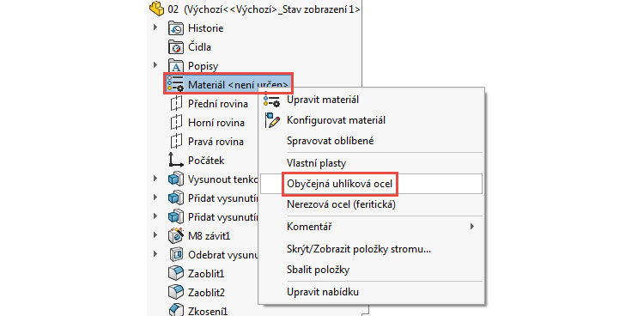Image resolution: width=644 pixels, height=316 pixels.
Task: Click the Materiál icon in feature tree
Action: click(x=175, y=84)
